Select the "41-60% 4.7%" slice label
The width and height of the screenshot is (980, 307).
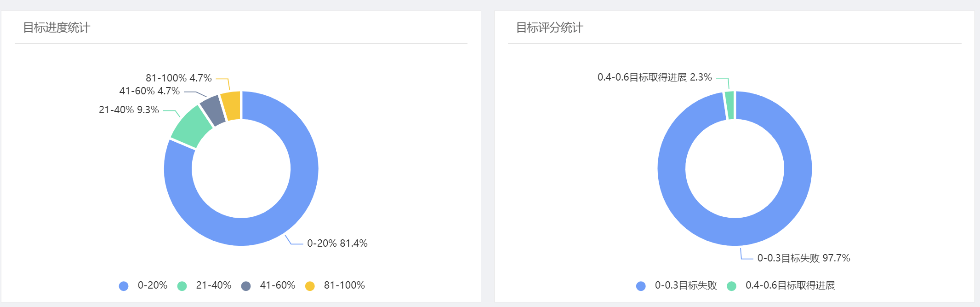[x=149, y=91]
